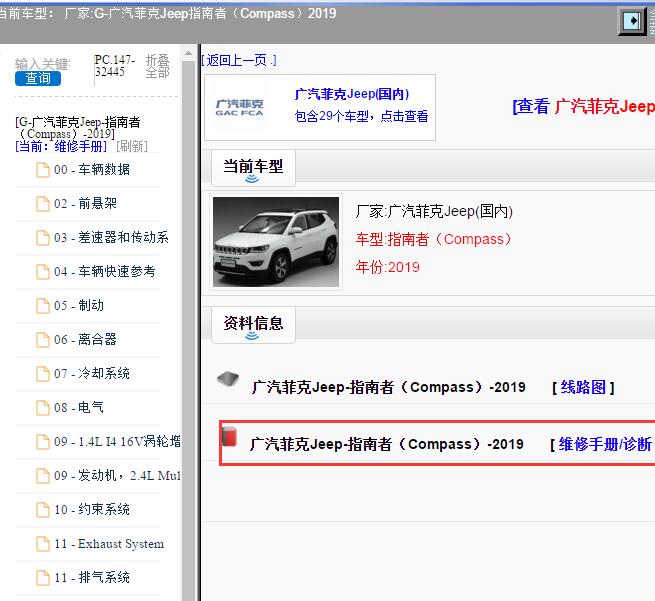Click the document icon beside 03 - 差速器和传动系
The width and height of the screenshot is (655, 601).
[43, 238]
